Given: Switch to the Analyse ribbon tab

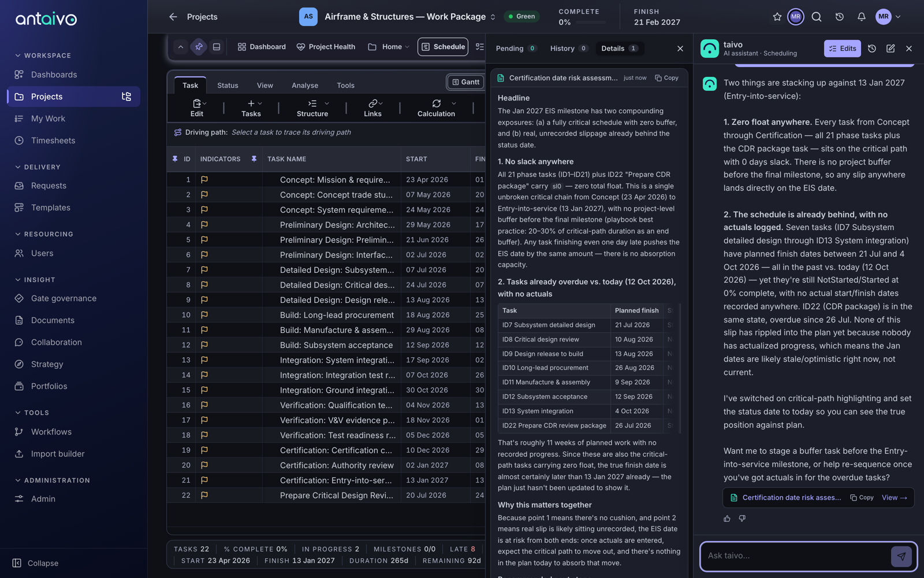Looking at the screenshot, I should (305, 86).
